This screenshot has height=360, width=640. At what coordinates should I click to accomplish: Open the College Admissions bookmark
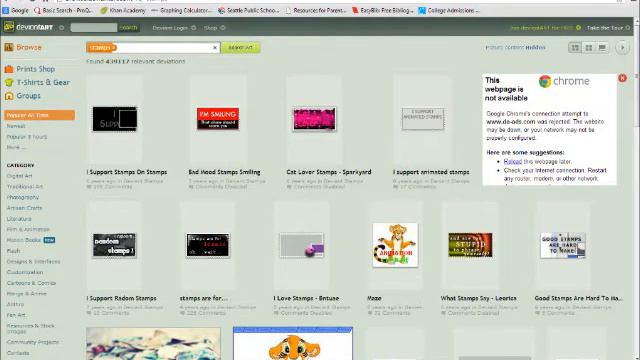(449, 10)
